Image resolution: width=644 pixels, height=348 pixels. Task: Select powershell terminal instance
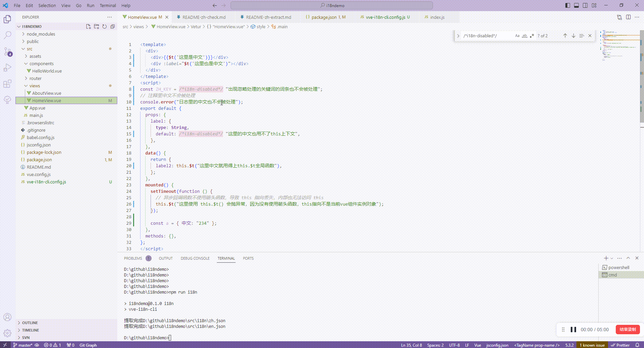point(618,267)
